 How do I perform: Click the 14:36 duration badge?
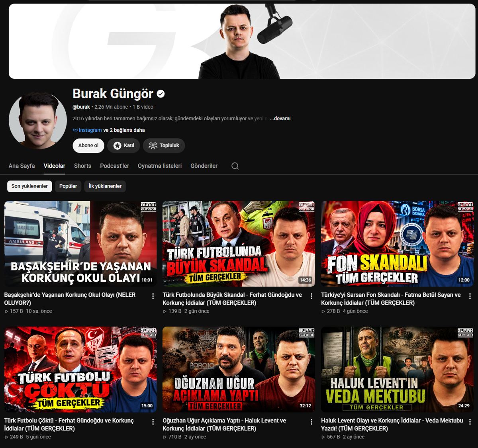click(x=305, y=280)
